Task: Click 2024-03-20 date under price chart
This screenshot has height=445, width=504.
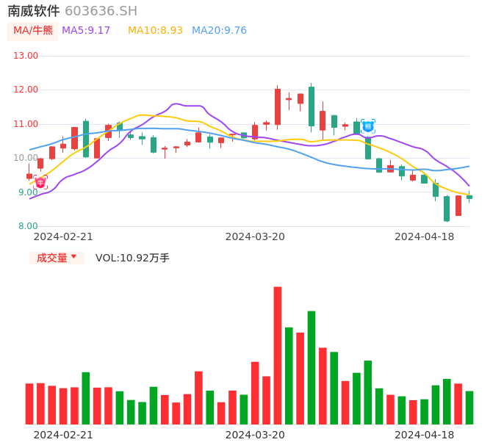Action: [255, 236]
